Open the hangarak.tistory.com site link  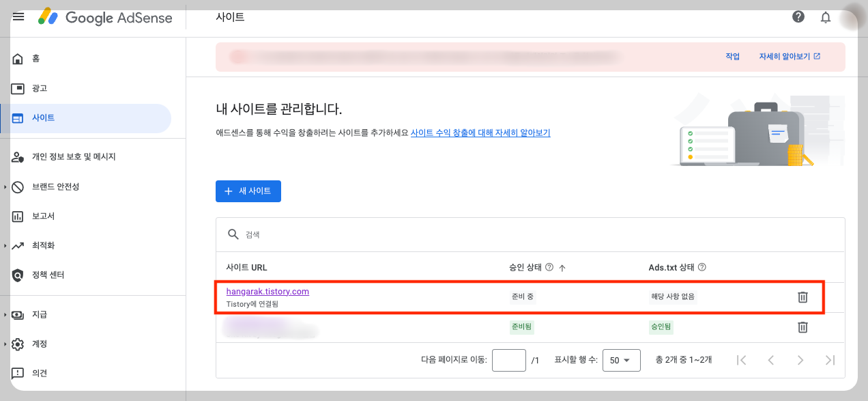[x=267, y=291]
